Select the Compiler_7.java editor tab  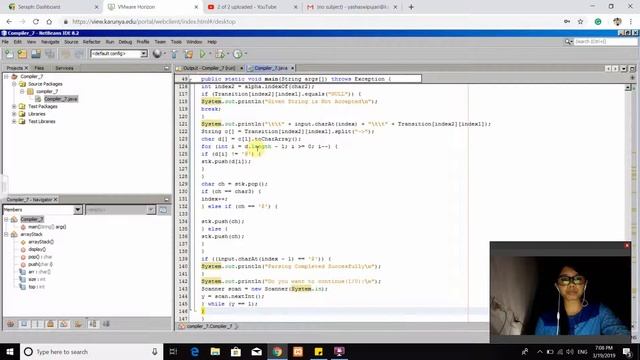pyautogui.click(x=271, y=68)
